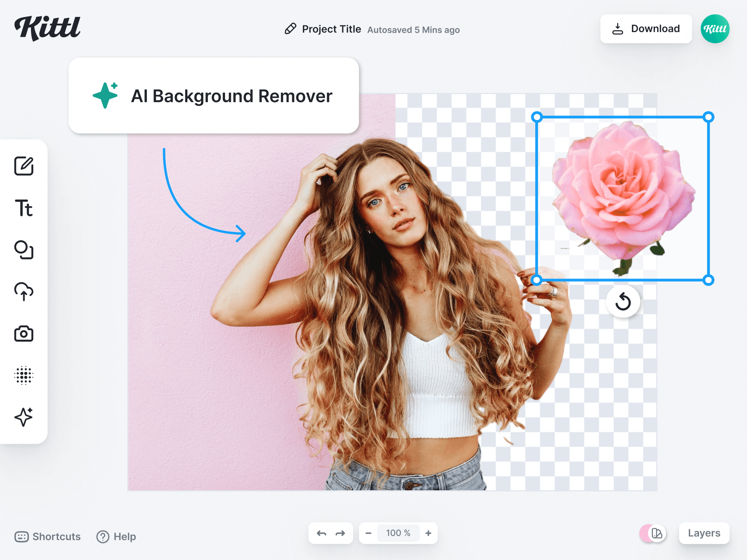Select the Text (Tt) tool
Image resolution: width=747 pixels, height=560 pixels.
[24, 208]
